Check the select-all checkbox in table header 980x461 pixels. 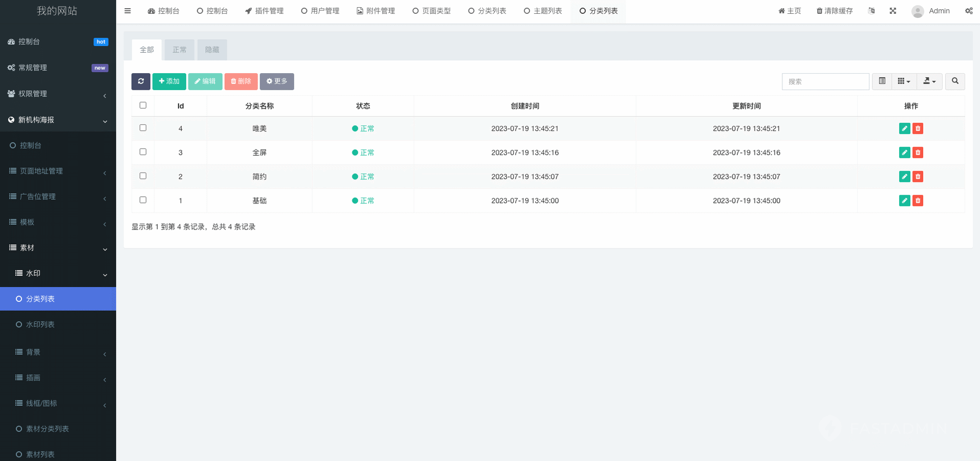pos(143,106)
